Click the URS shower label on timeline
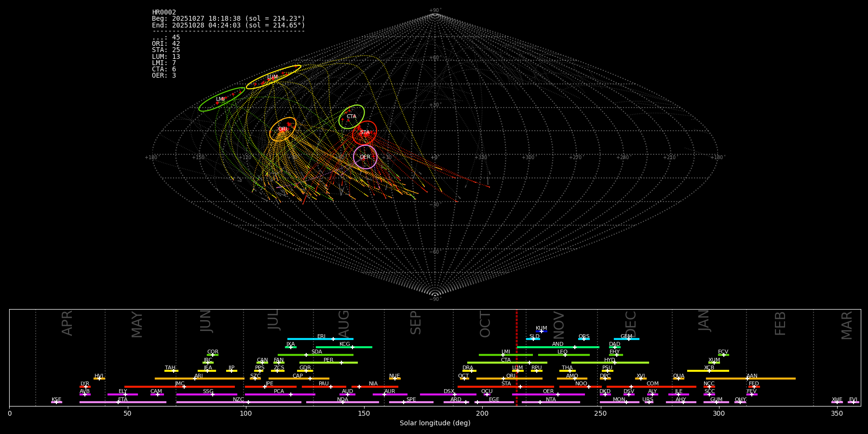 648,400
